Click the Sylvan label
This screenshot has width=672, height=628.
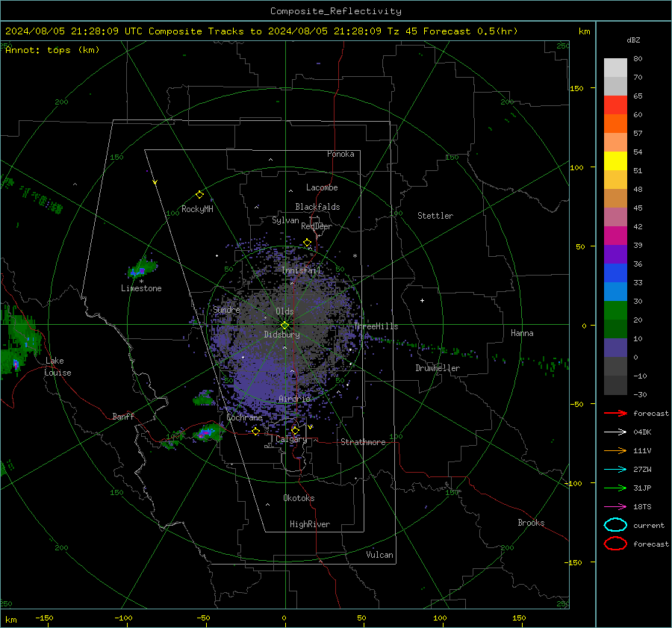pyautogui.click(x=285, y=220)
